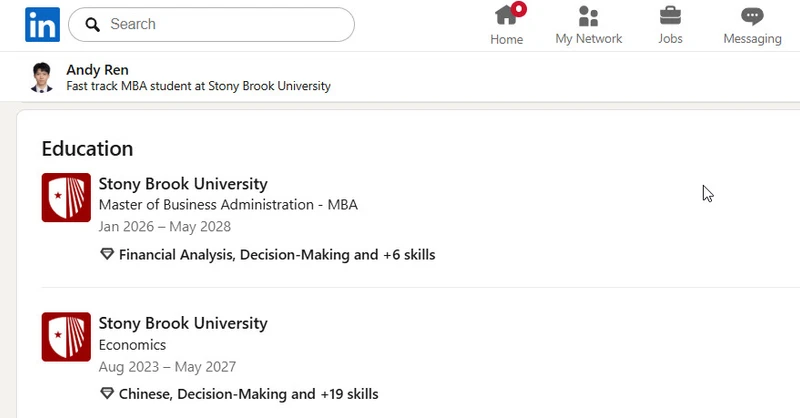Open Home from the house icon
This screenshot has width=800, height=418.
[x=506, y=15]
